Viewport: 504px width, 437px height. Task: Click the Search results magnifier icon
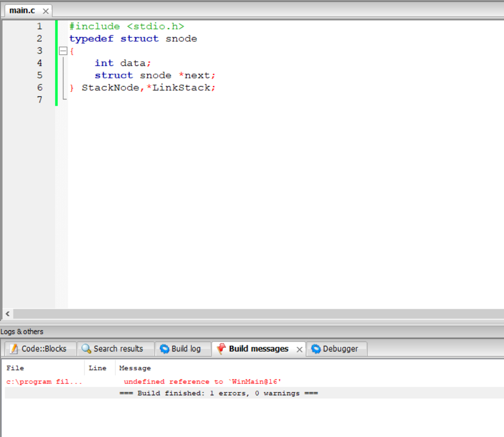tap(86, 349)
